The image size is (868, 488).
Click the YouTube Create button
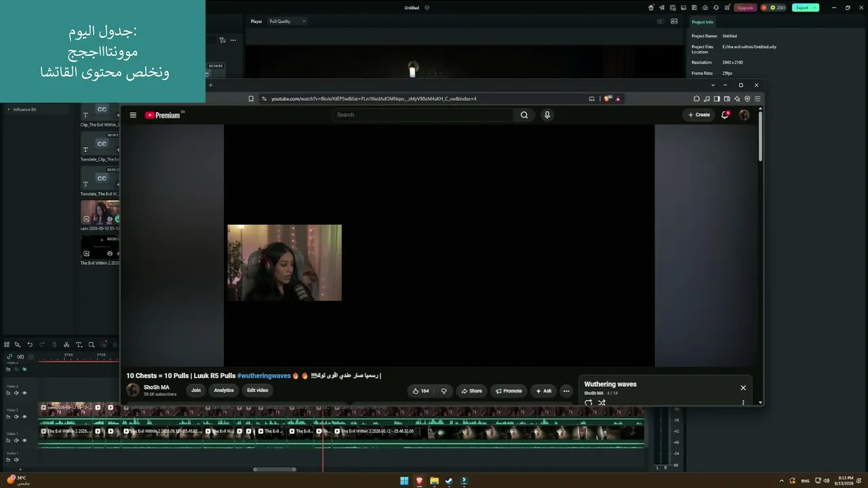click(699, 115)
